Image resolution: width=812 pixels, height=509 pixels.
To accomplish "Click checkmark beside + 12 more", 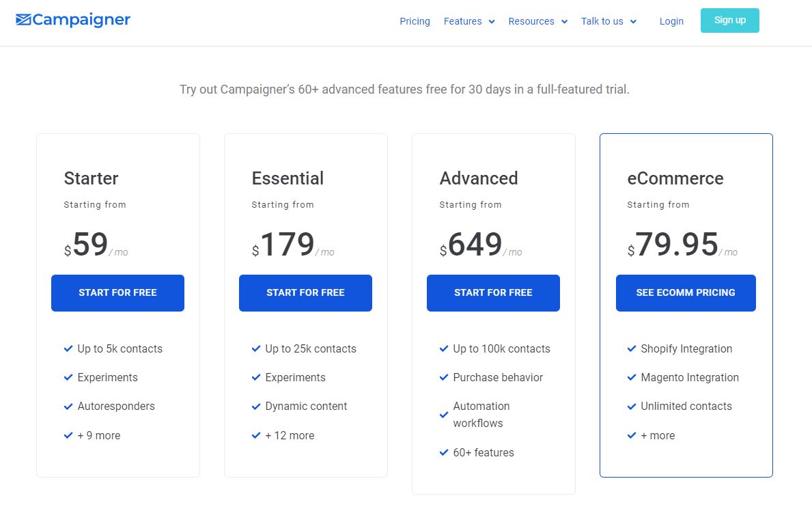I will (256, 435).
